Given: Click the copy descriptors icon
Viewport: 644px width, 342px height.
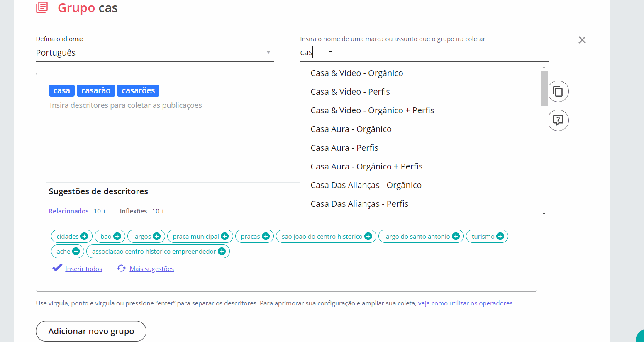Looking at the screenshot, I should pos(558,91).
